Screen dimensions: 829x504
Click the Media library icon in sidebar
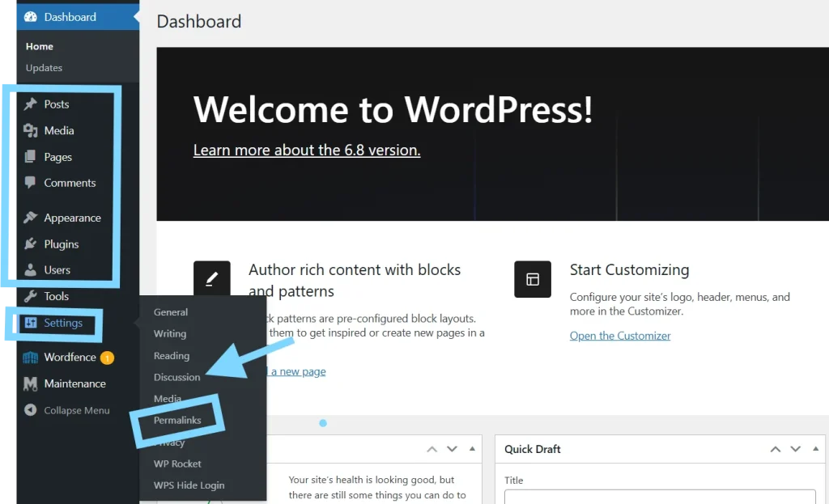tap(31, 130)
